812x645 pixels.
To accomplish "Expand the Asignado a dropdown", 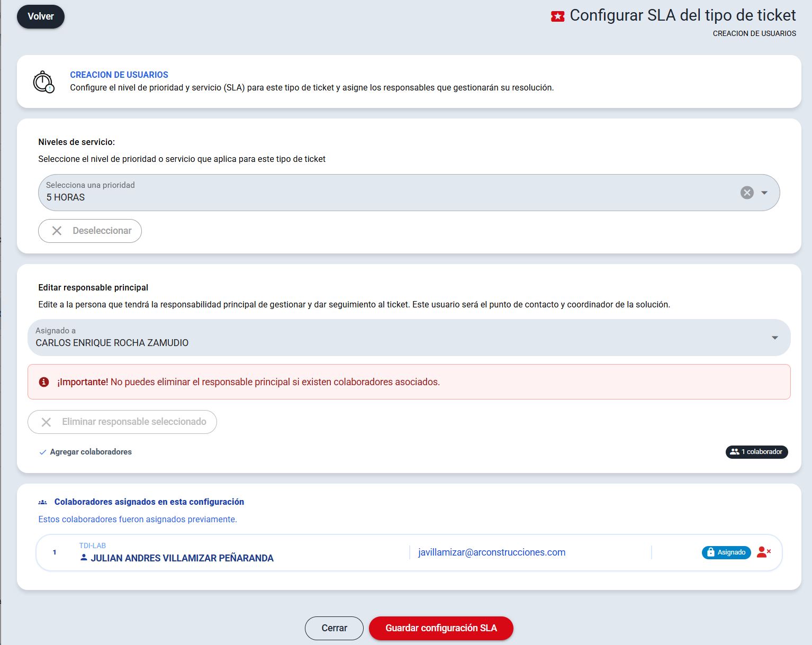I will click(x=774, y=338).
